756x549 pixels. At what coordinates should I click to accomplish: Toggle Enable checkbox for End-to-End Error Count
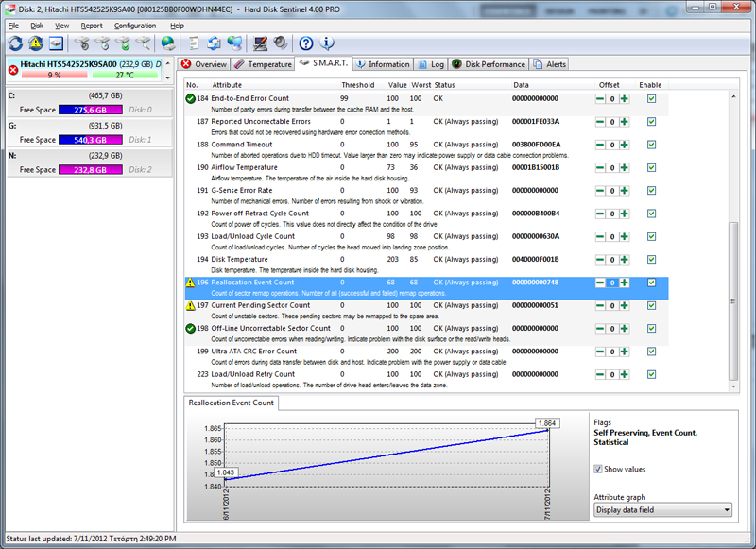point(651,99)
